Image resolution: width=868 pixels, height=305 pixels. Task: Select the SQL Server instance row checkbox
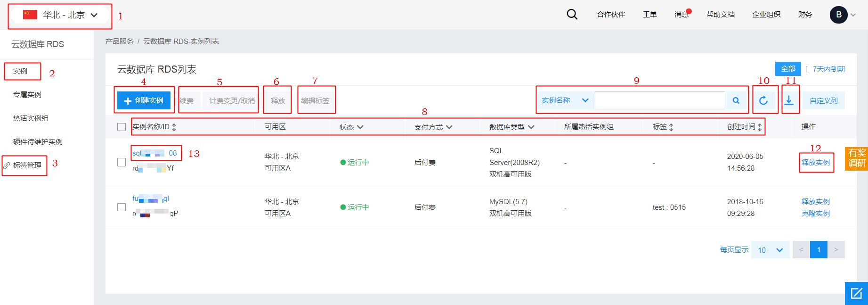[x=122, y=162]
